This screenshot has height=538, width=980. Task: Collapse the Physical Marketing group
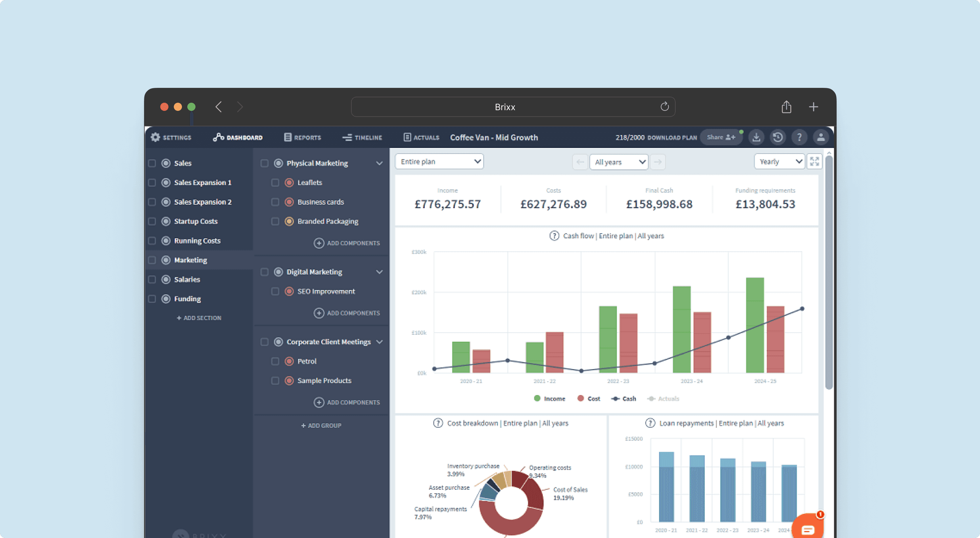pos(379,163)
